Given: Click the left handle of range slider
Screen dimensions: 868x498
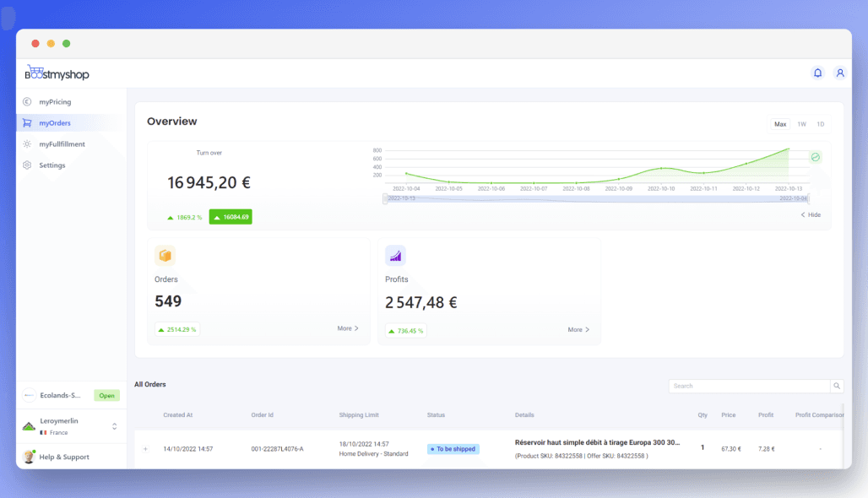Looking at the screenshot, I should tap(385, 198).
